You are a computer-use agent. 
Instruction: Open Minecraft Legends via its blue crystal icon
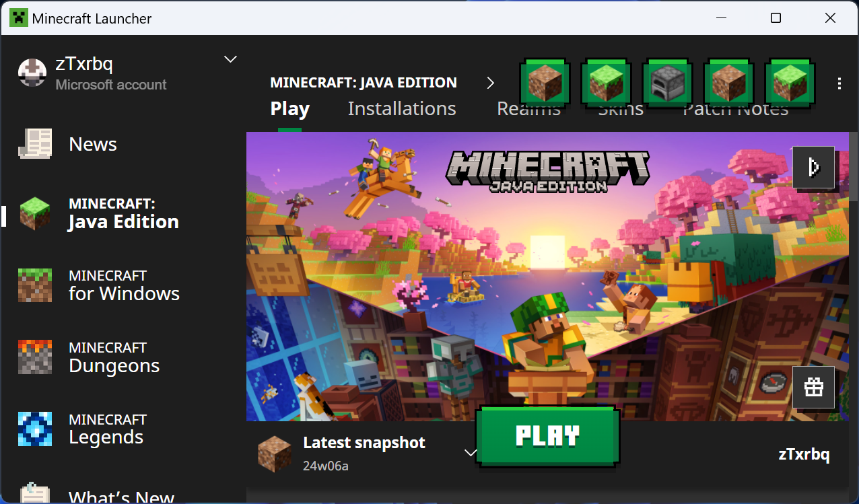pos(35,429)
